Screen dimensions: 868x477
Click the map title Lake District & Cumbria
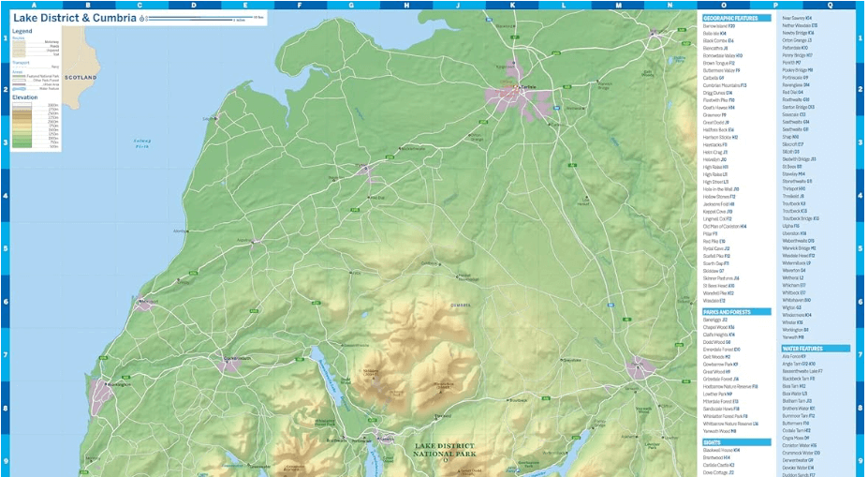[x=75, y=18]
